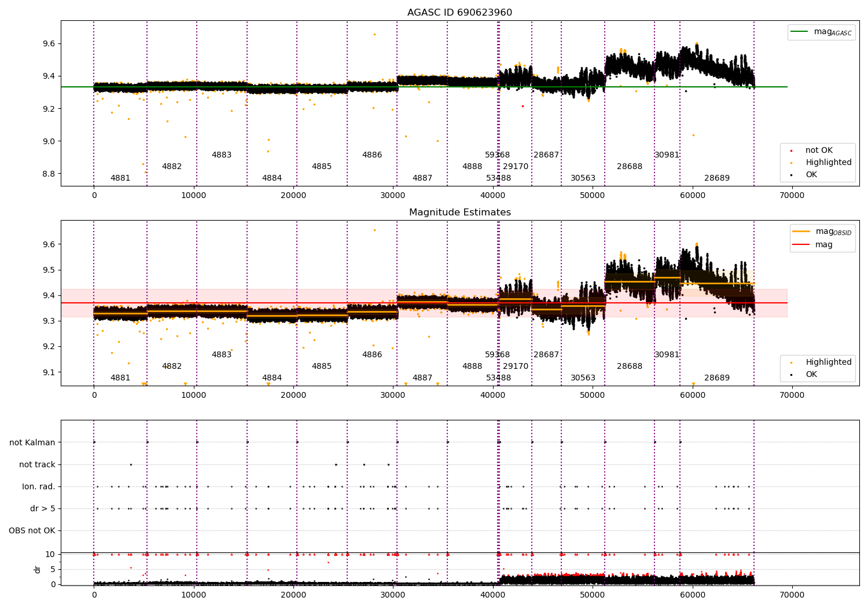Viewport: 868px width, 608px height.
Task: Click obsid label 4881 in the AGASC ID plot
Action: pos(120,178)
